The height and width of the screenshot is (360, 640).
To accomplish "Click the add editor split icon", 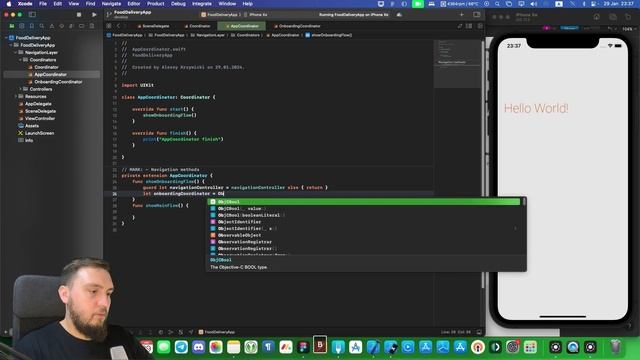I will point(480,26).
